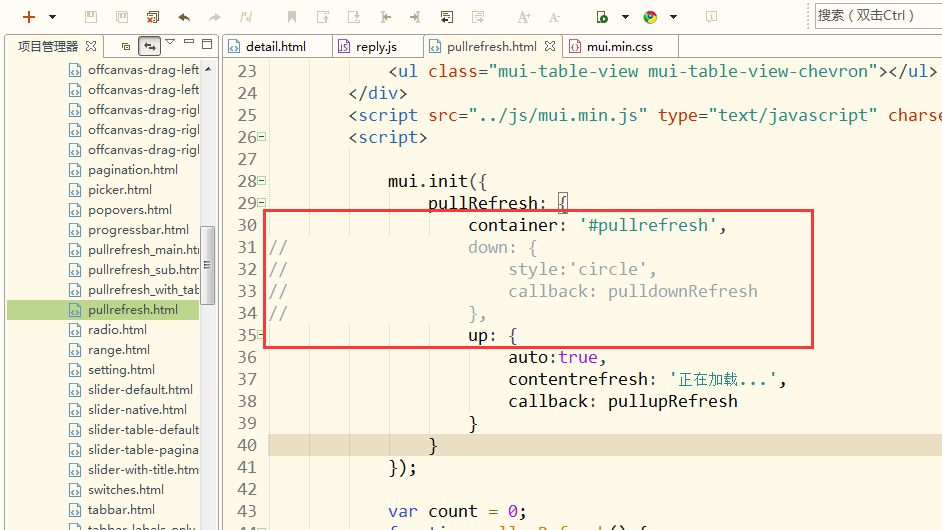
Task: Click the Run green play icon
Action: click(602, 17)
